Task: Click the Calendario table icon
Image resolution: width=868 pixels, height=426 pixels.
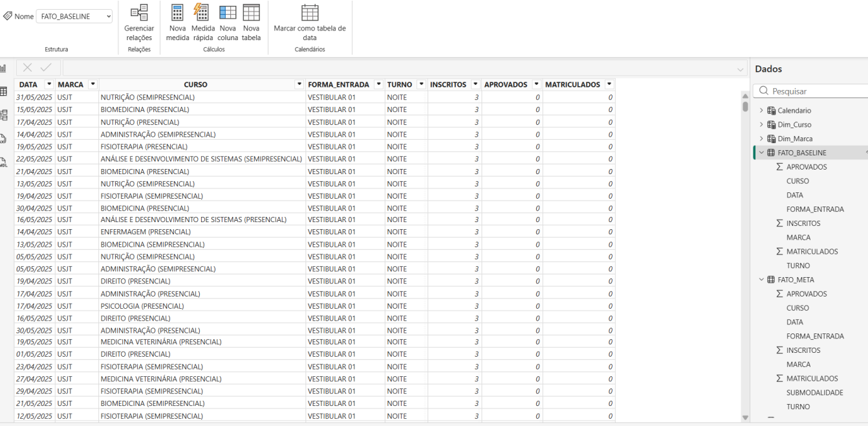Action: (771, 111)
